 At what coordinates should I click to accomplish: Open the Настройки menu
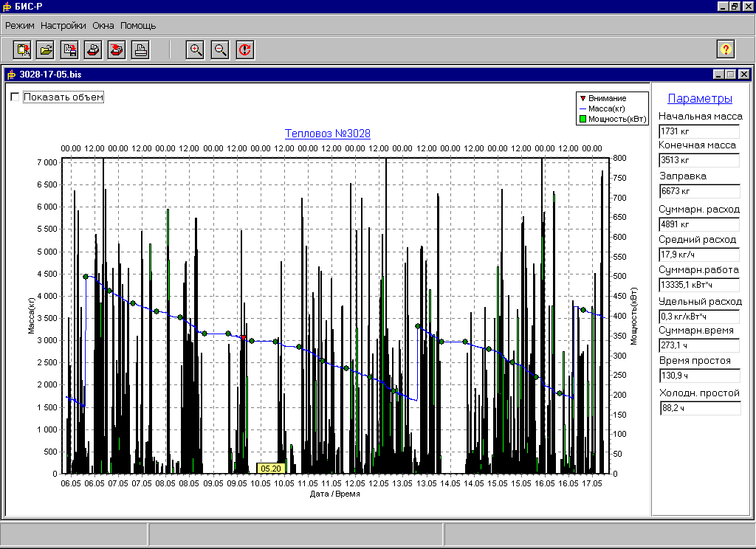(63, 26)
